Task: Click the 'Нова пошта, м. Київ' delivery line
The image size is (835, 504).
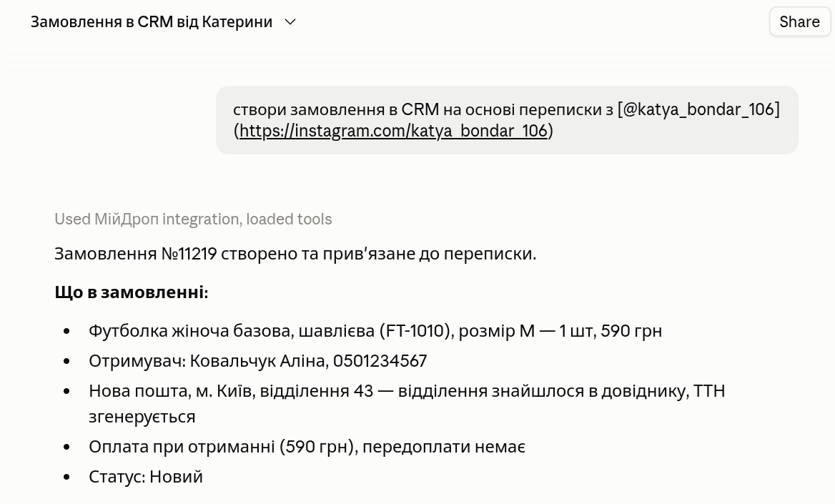Action: 407,404
